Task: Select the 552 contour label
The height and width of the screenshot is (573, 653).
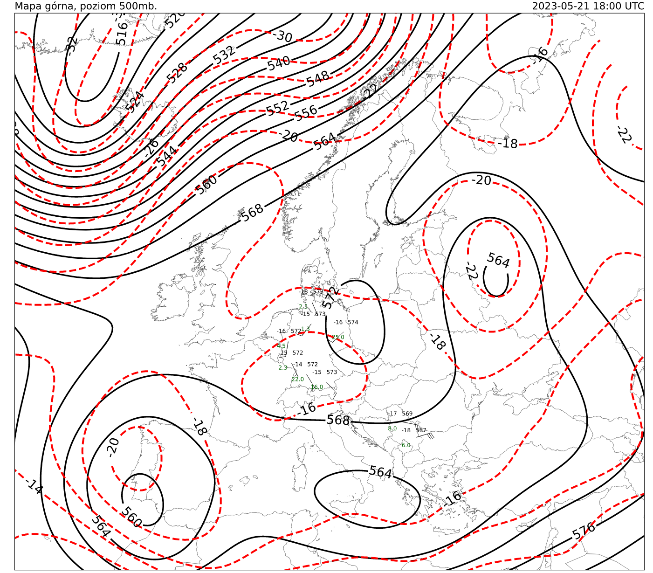Action: coord(277,108)
